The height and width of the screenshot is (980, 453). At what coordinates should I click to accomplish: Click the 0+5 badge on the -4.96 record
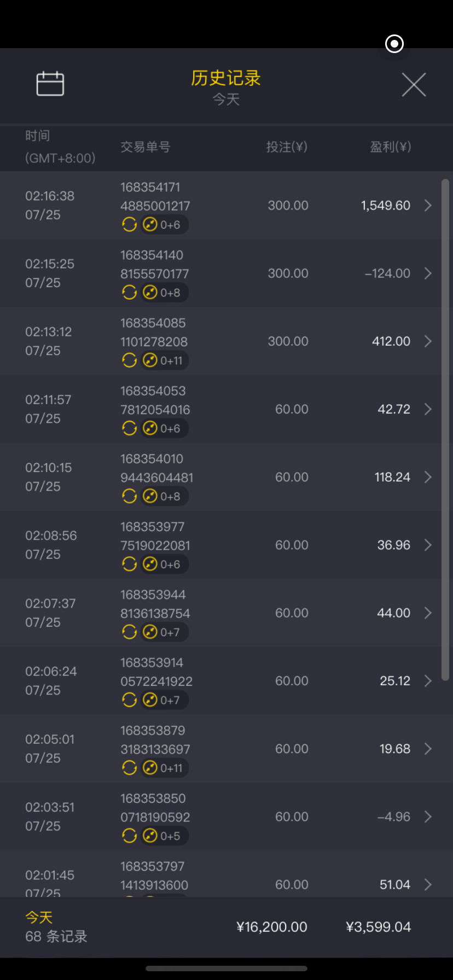[164, 836]
